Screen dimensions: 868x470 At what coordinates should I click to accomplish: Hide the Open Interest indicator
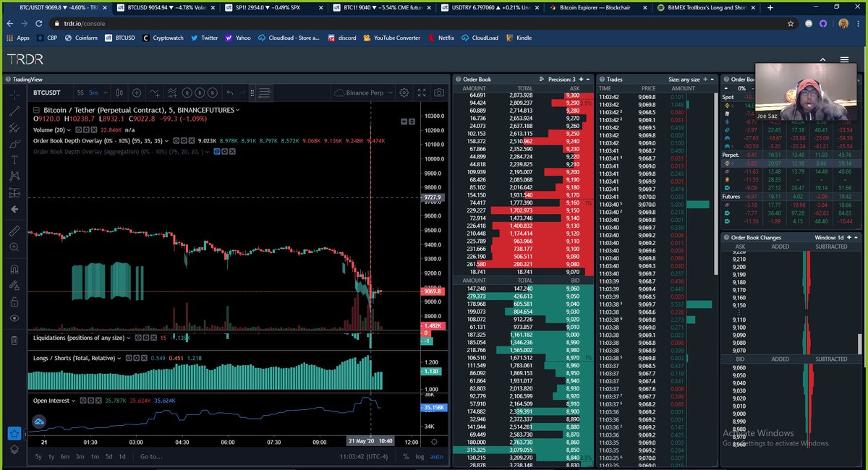click(x=82, y=400)
